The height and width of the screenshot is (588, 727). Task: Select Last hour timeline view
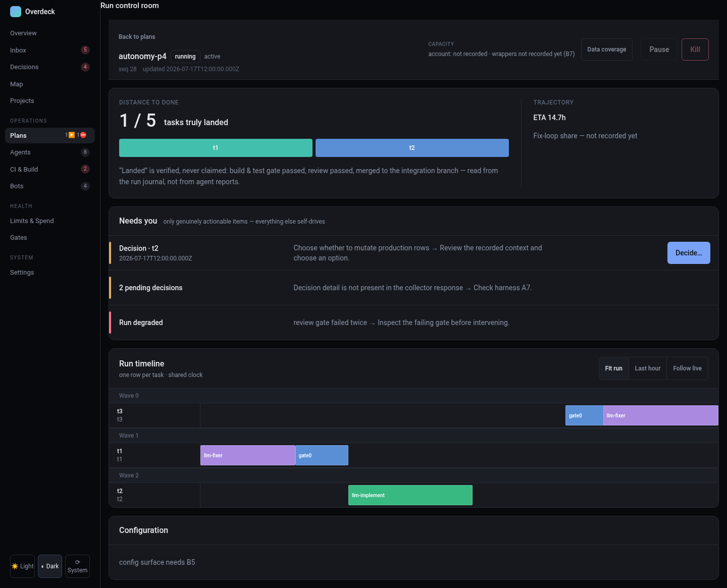click(648, 368)
